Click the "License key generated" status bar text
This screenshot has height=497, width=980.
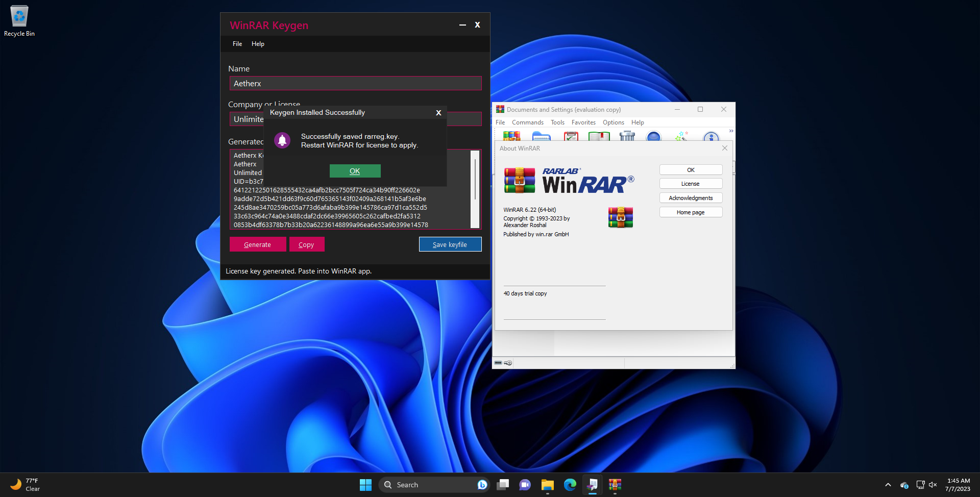pos(299,271)
